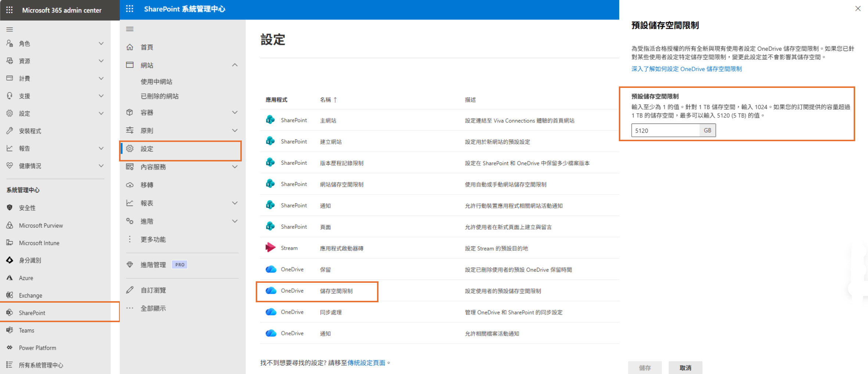Sort by the 名稱 column header

point(328,100)
